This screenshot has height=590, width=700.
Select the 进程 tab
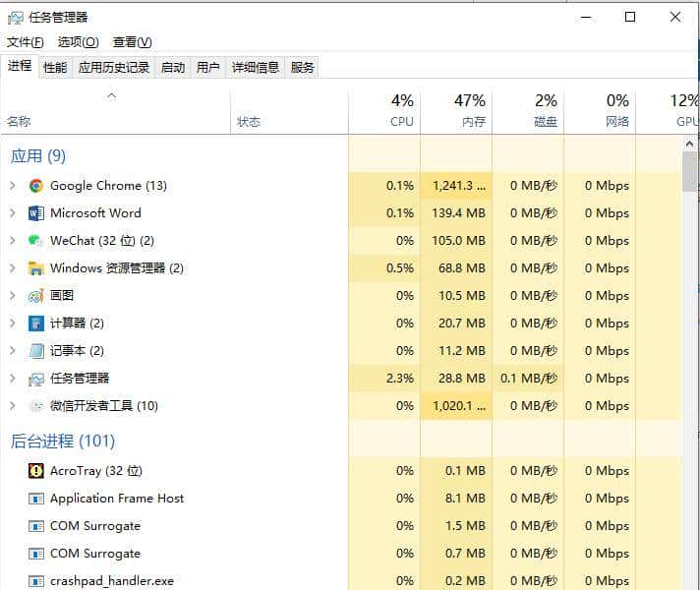click(x=20, y=66)
